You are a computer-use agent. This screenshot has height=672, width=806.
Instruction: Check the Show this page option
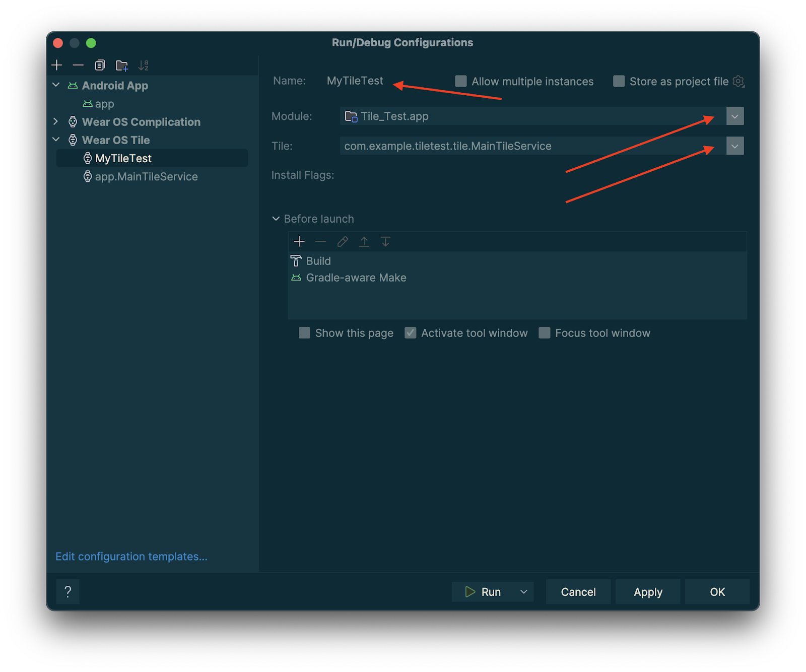click(304, 332)
